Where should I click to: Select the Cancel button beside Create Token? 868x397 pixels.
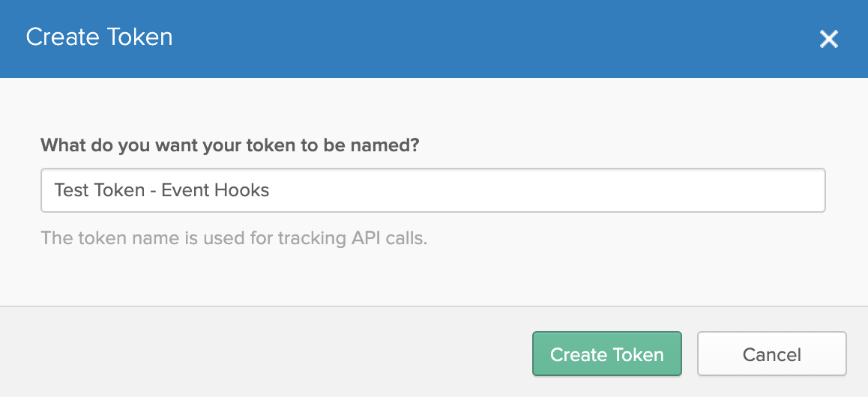point(771,354)
